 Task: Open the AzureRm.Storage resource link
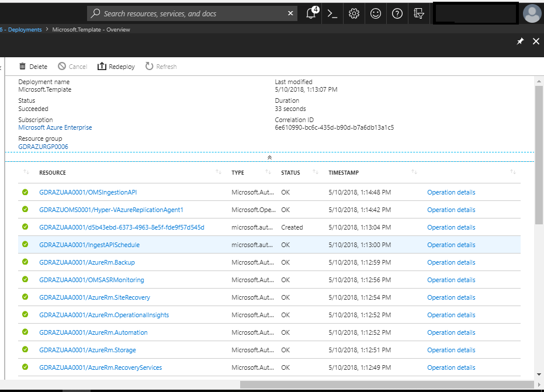[88, 350]
